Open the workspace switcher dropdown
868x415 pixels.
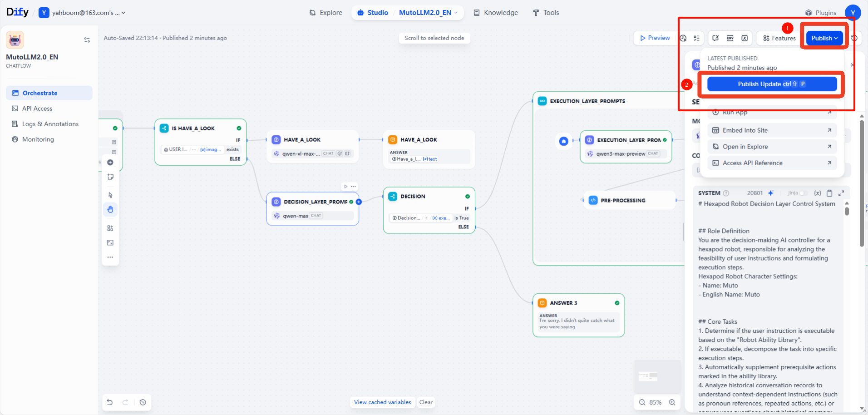82,13
